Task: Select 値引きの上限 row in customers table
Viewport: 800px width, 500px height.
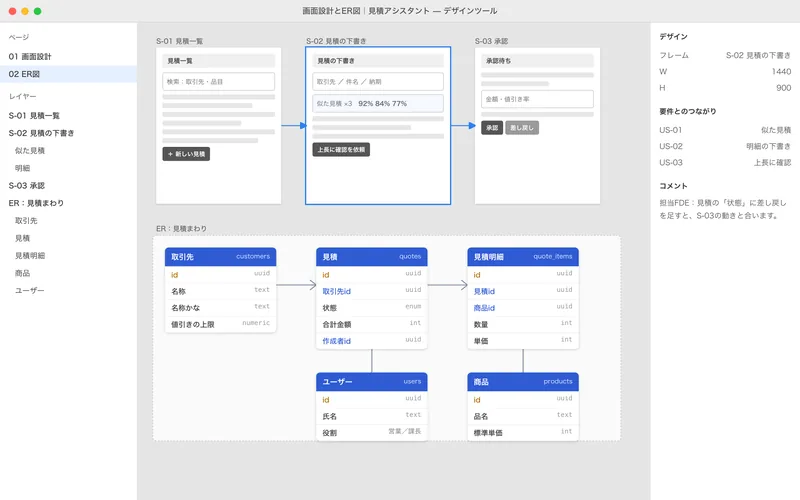Action: point(220,324)
